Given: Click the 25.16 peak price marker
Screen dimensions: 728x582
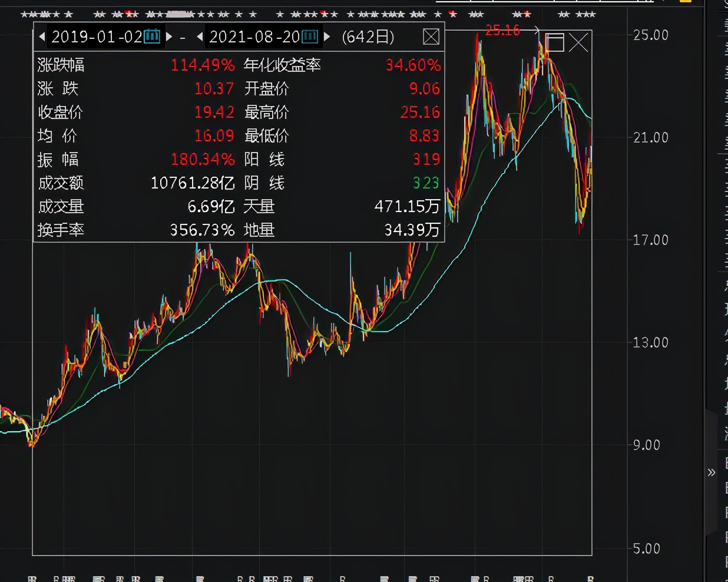Looking at the screenshot, I should tap(502, 30).
